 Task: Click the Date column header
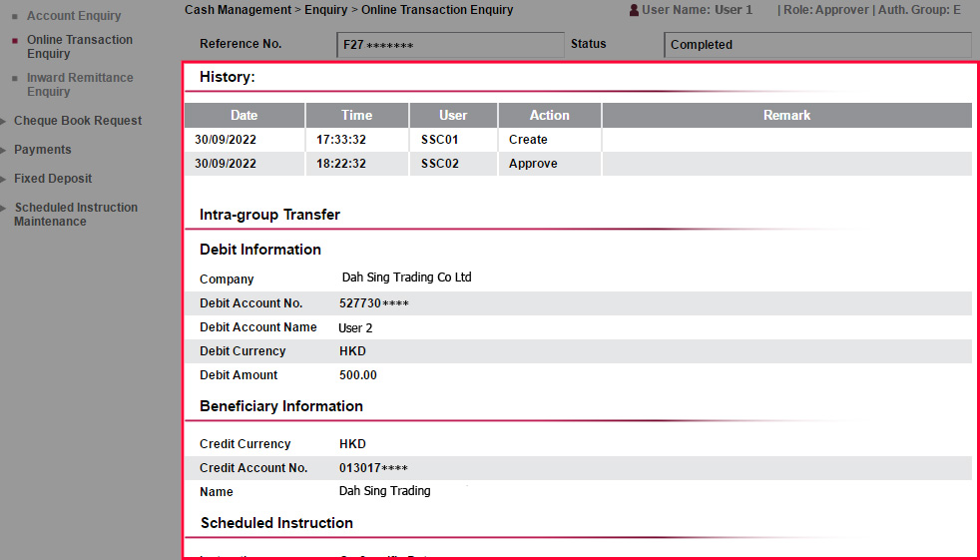tap(244, 115)
